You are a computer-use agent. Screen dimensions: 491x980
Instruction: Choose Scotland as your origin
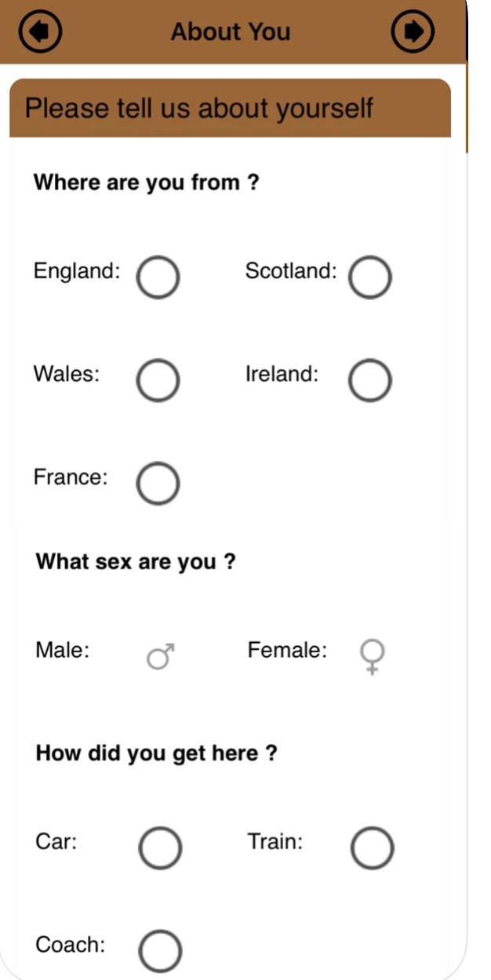[369, 277]
